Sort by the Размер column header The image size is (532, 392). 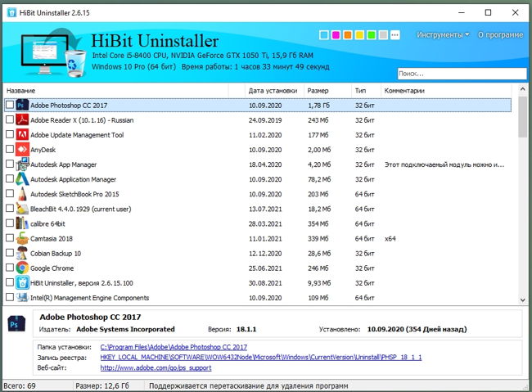327,91
